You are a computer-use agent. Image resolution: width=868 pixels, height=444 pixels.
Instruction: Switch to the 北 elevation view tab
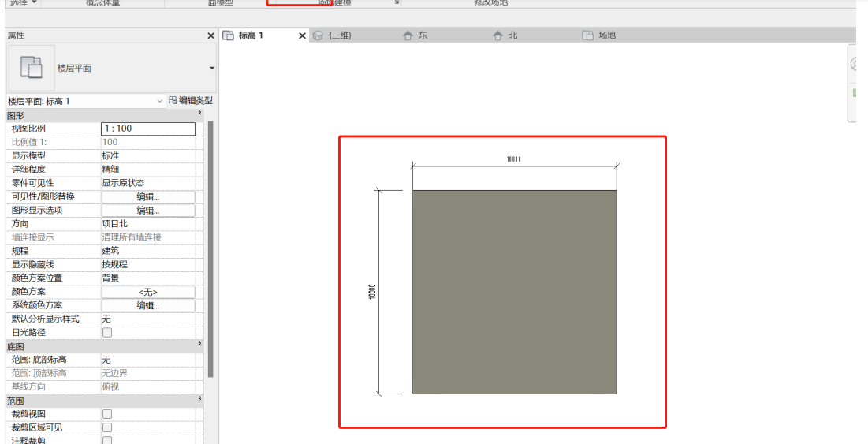coord(513,35)
